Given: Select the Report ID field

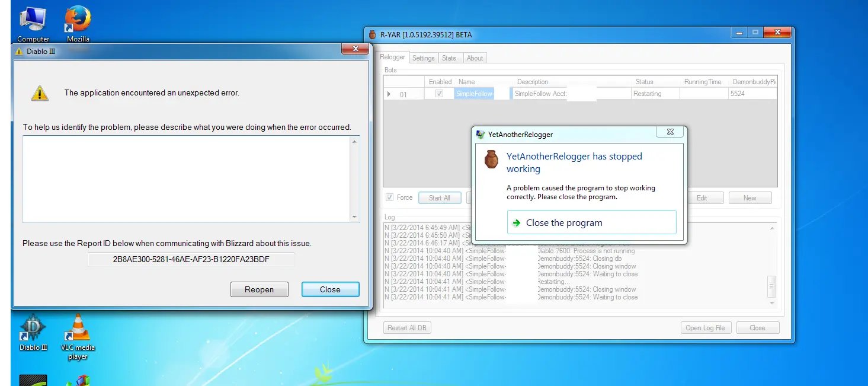Looking at the screenshot, I should pos(191,259).
